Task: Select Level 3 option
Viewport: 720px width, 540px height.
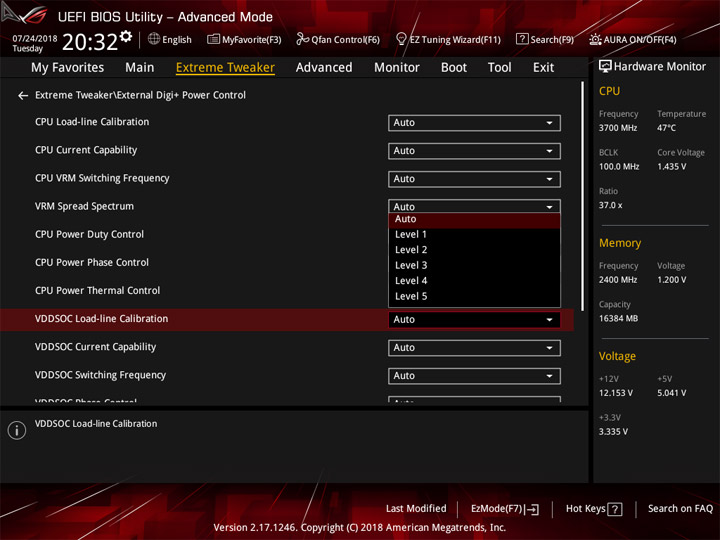Action: 474,265
